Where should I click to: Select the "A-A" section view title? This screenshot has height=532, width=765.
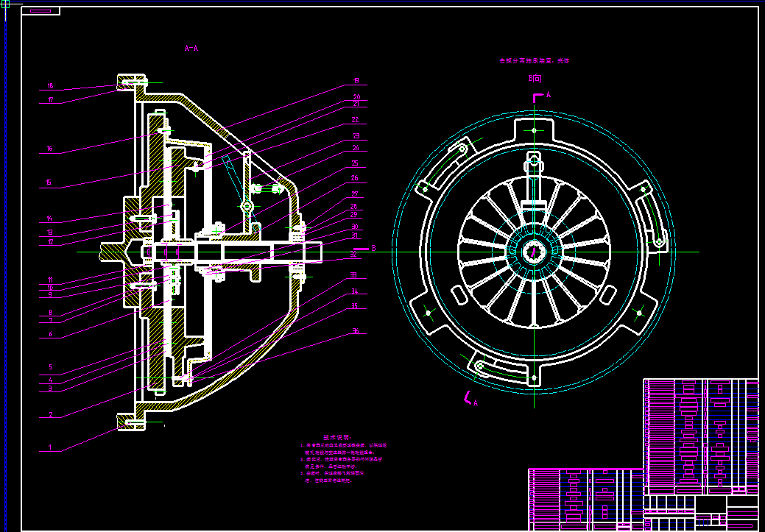(191, 49)
